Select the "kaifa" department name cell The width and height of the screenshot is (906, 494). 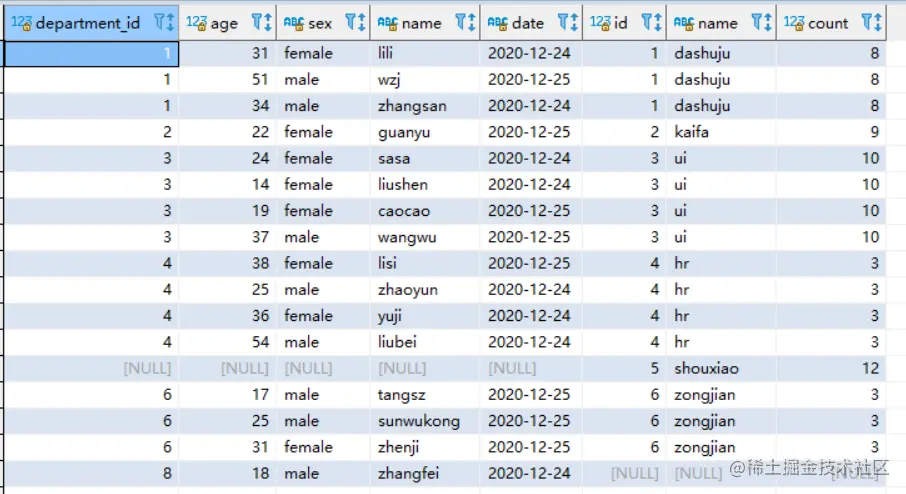coord(721,132)
